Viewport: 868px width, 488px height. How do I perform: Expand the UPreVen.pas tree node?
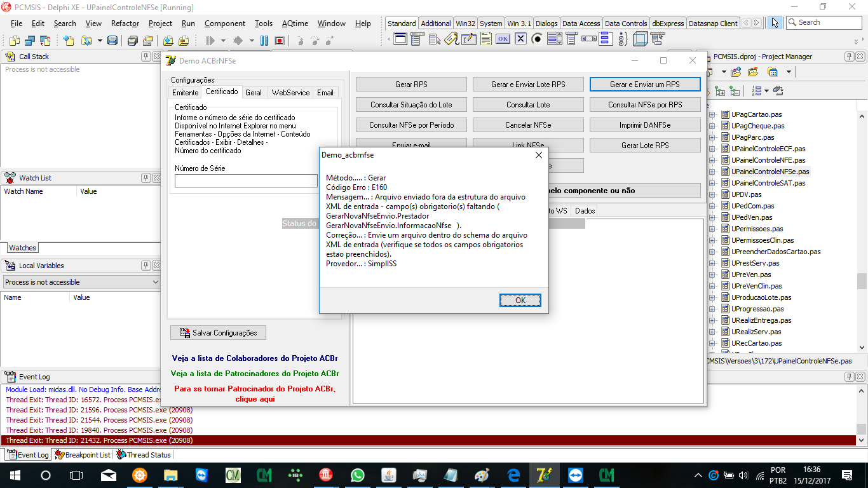712,274
